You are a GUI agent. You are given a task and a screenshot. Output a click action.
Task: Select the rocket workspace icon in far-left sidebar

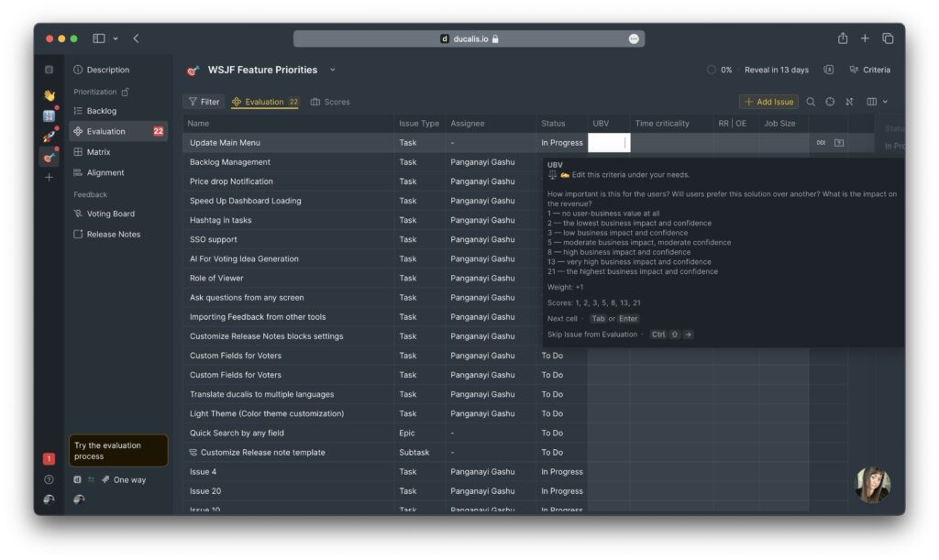click(x=50, y=136)
